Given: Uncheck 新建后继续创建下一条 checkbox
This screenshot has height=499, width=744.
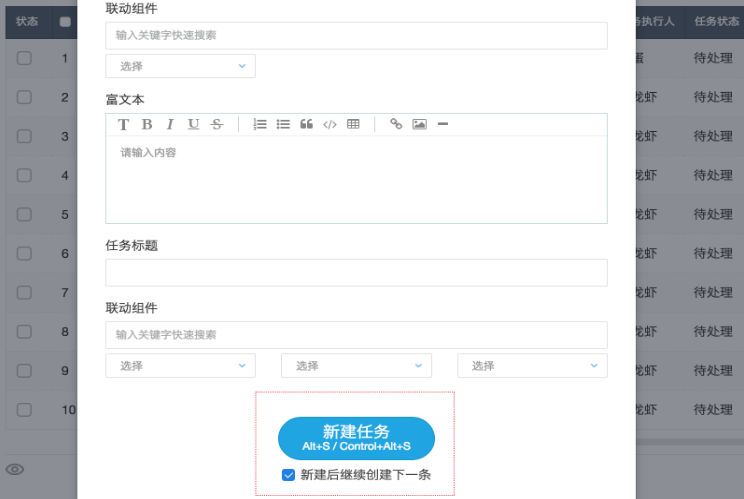Looking at the screenshot, I should (x=288, y=475).
